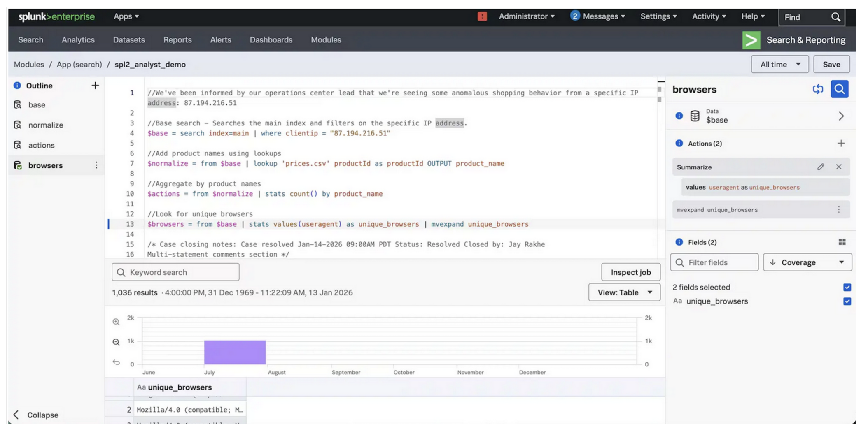Click the Actions info icon

(679, 143)
